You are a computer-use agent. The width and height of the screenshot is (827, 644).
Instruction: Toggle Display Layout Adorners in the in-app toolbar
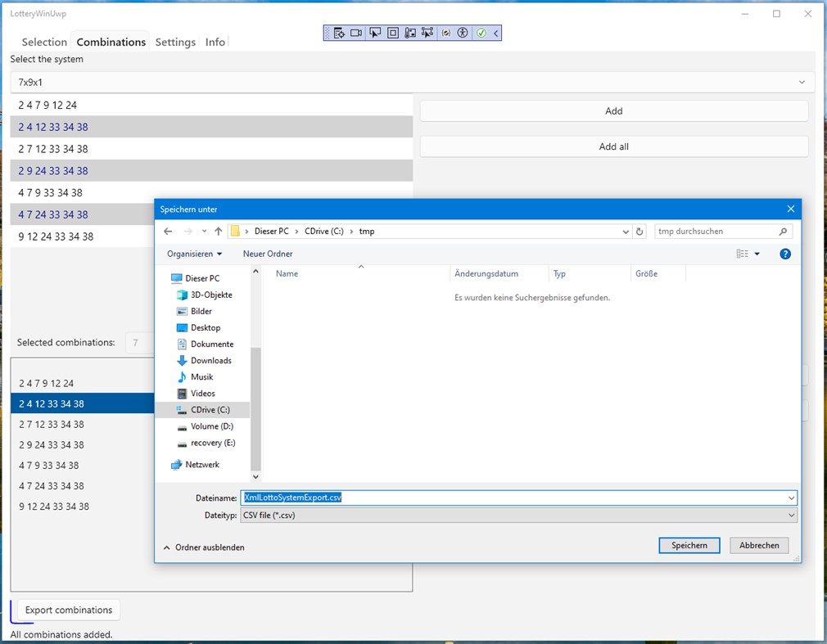tap(393, 33)
